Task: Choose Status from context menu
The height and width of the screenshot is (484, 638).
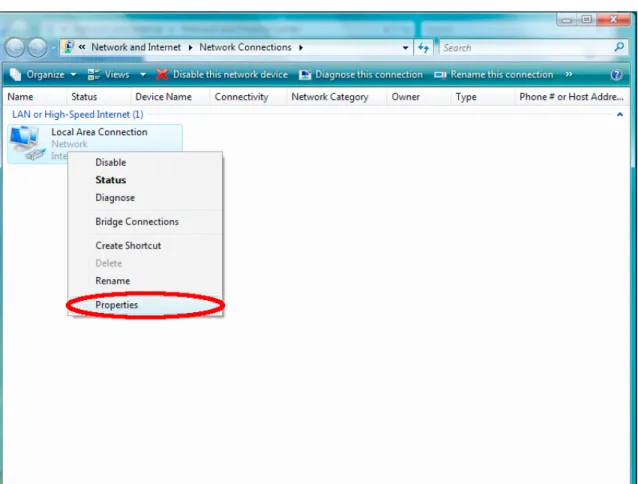Action: (145, 180)
